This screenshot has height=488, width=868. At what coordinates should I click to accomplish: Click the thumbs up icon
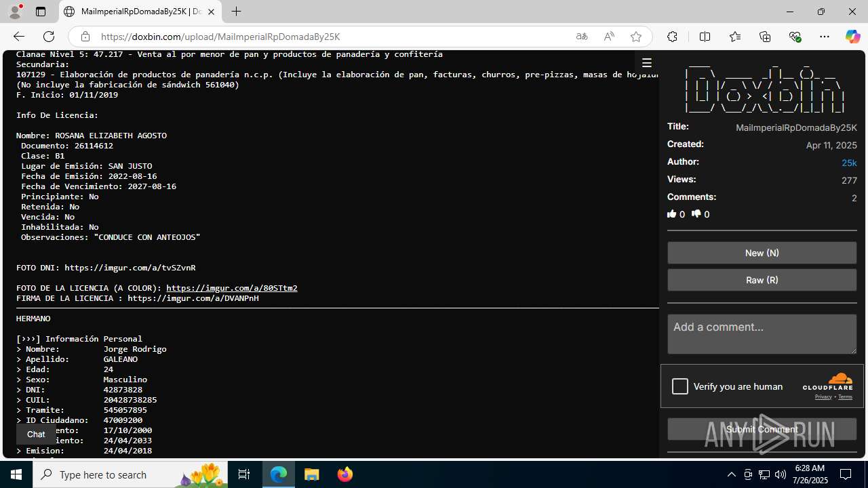[672, 214]
